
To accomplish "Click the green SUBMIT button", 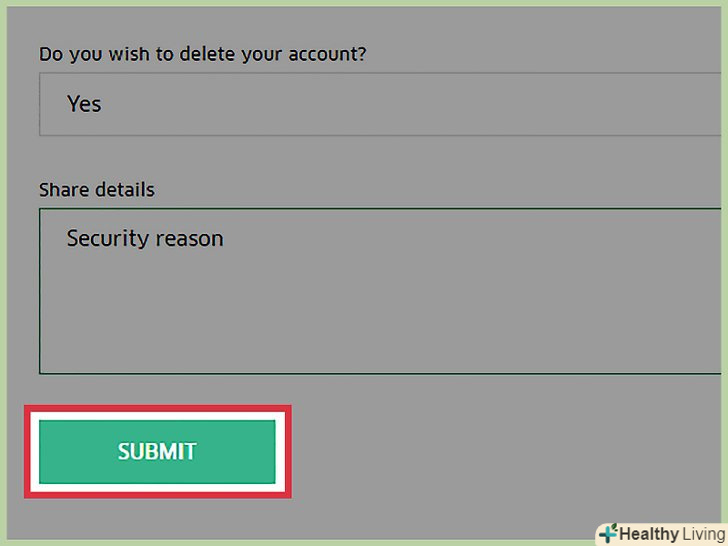I will (157, 451).
